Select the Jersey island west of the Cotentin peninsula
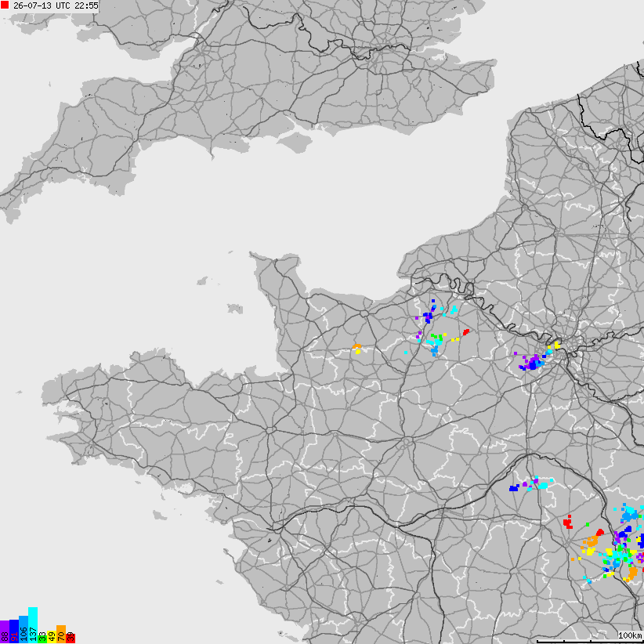This screenshot has width=644, height=644. click(235, 309)
